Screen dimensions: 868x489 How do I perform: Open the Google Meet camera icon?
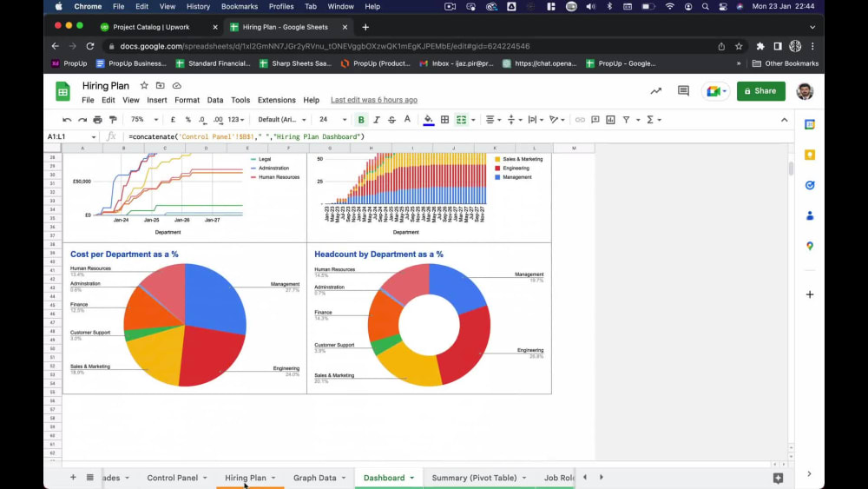click(x=715, y=91)
